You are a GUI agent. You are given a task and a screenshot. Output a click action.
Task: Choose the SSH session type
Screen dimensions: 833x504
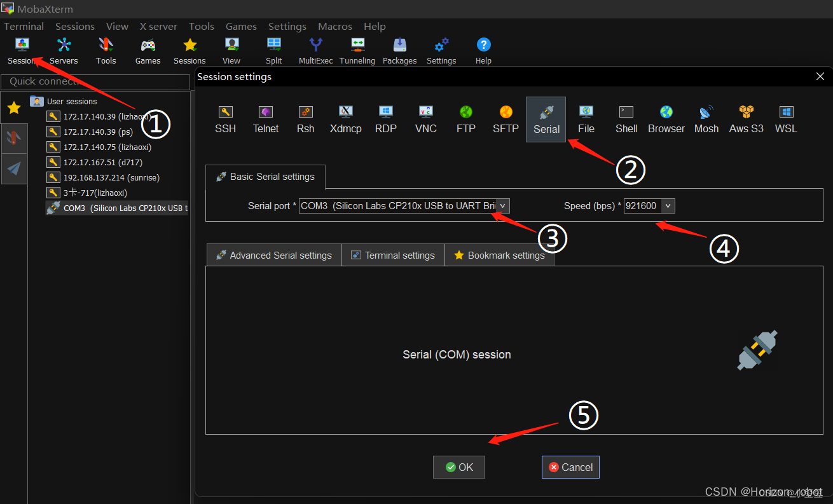pyautogui.click(x=225, y=119)
